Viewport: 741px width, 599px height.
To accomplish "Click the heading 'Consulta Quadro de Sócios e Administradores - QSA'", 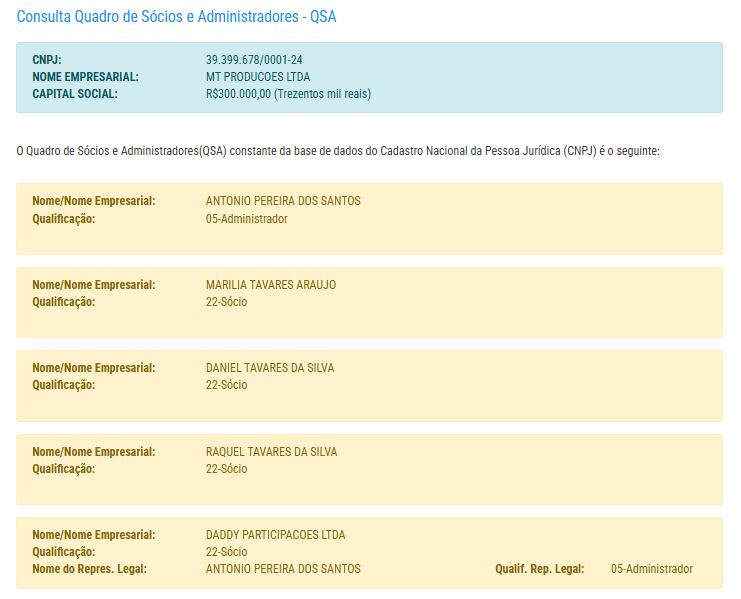I will [x=176, y=17].
